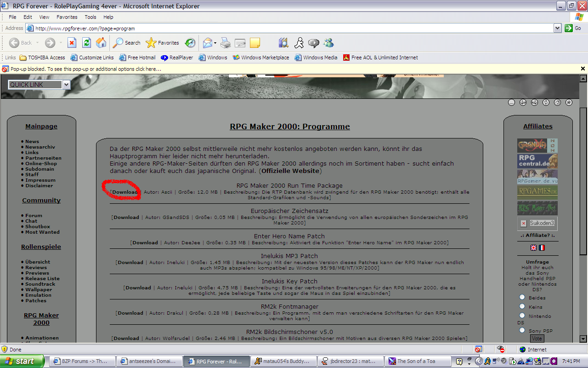Click the AIM running man tray icon
This screenshot has width=588, height=368.
pyautogui.click(x=487, y=361)
